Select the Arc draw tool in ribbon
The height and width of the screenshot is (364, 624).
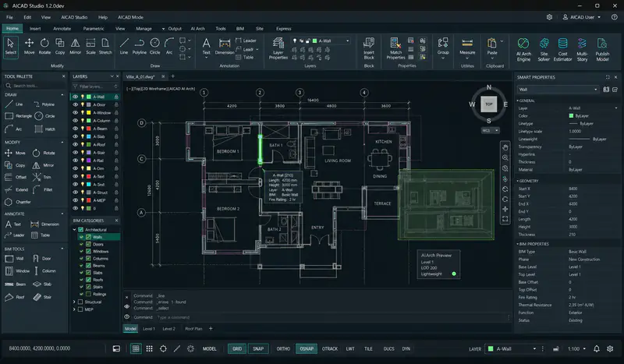click(x=169, y=46)
